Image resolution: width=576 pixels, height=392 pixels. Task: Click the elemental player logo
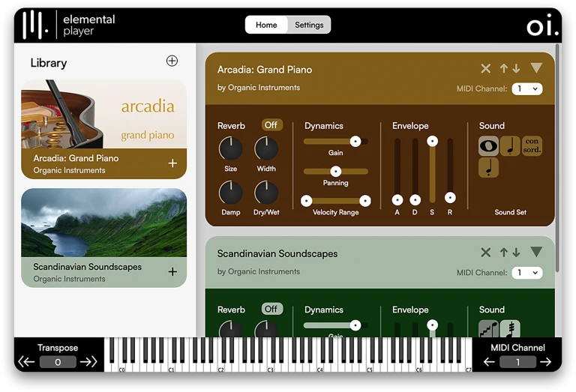[x=69, y=25]
